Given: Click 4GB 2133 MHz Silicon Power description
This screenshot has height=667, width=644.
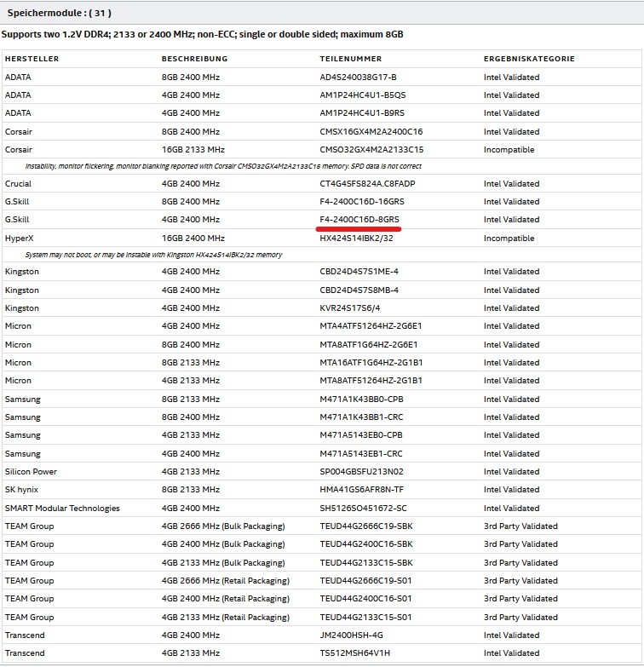Looking at the screenshot, I should [x=191, y=471].
